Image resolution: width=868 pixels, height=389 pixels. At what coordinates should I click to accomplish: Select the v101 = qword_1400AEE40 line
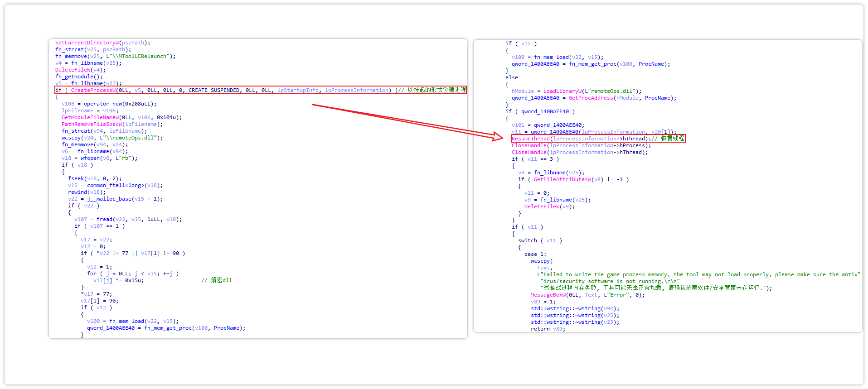coord(548,125)
